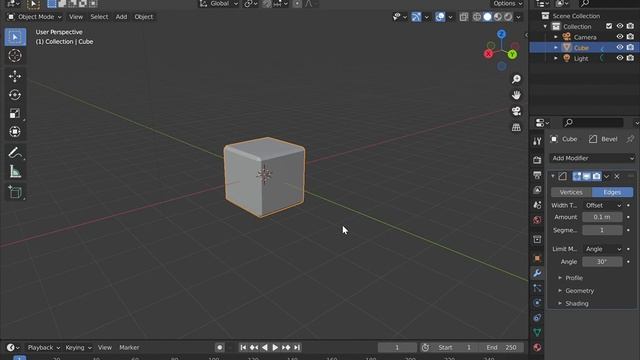Pick the Scale tool
The height and width of the screenshot is (360, 640).
pos(15,113)
